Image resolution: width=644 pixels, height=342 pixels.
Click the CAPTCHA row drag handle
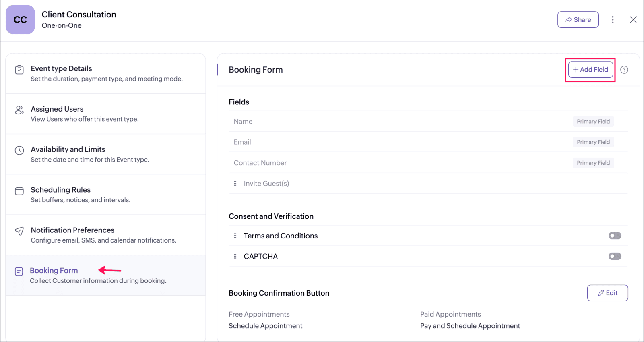pyautogui.click(x=235, y=256)
